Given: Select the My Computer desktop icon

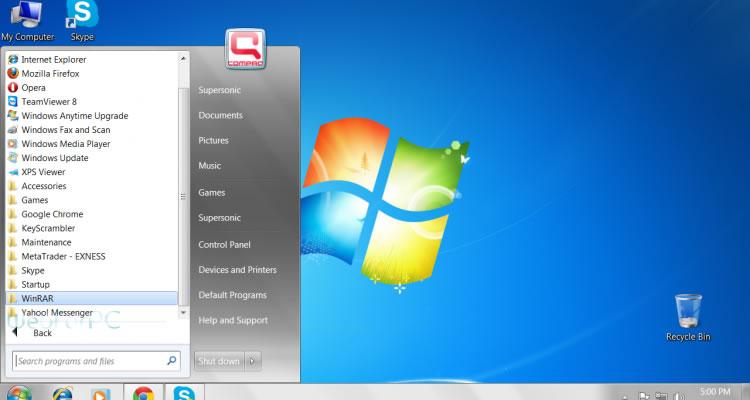Looking at the screenshot, I should tap(27, 21).
